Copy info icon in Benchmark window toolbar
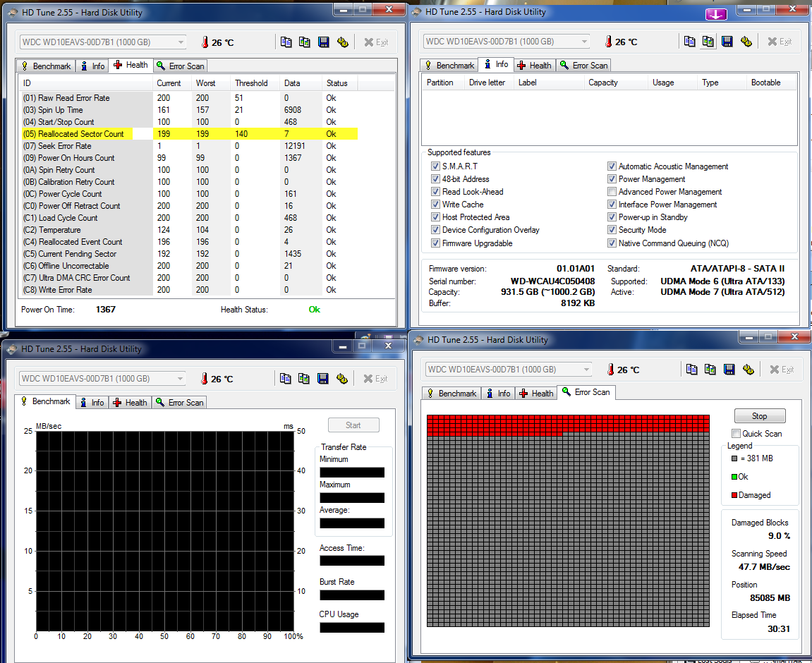 pyautogui.click(x=285, y=378)
